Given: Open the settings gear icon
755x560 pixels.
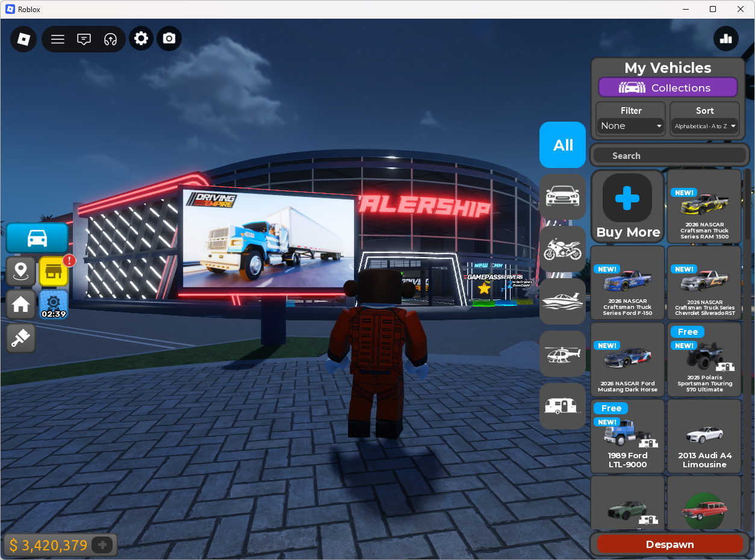Looking at the screenshot, I should 141,39.
